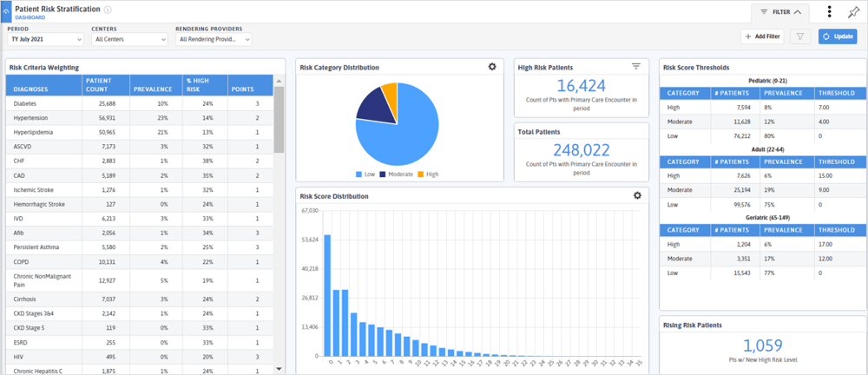Select the Hemorrhagic Stroke row
The height and width of the screenshot is (375, 868).
(x=140, y=204)
